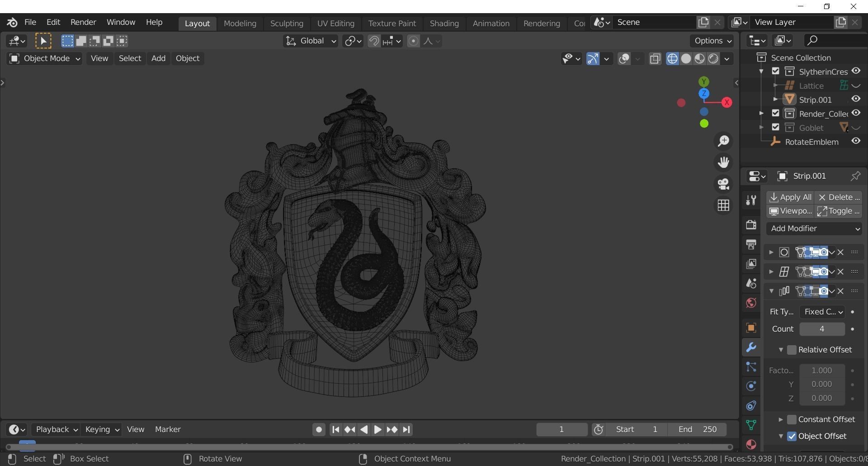Open the Object properties tab
This screenshot has width=868, height=466.
coord(751,328)
